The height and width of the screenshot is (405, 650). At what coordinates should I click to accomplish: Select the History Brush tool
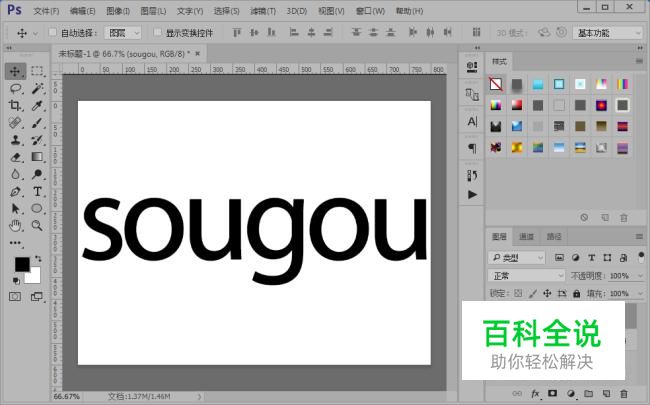tap(37, 140)
